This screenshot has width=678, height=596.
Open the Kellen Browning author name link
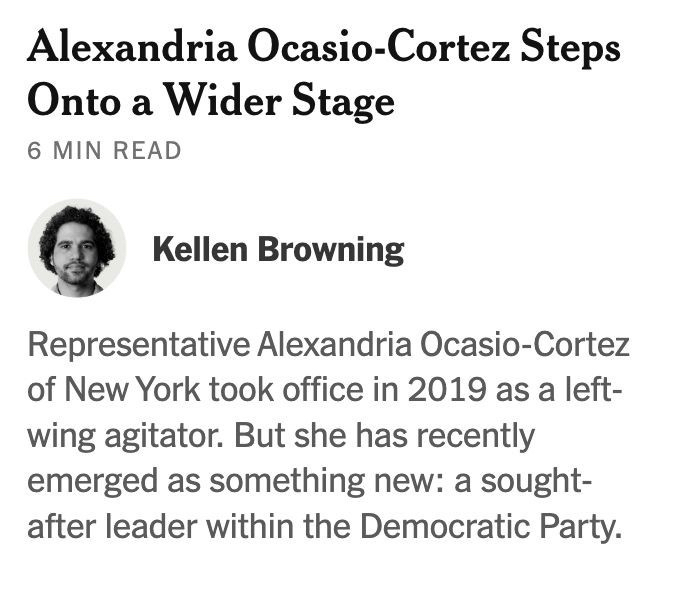[x=277, y=249]
